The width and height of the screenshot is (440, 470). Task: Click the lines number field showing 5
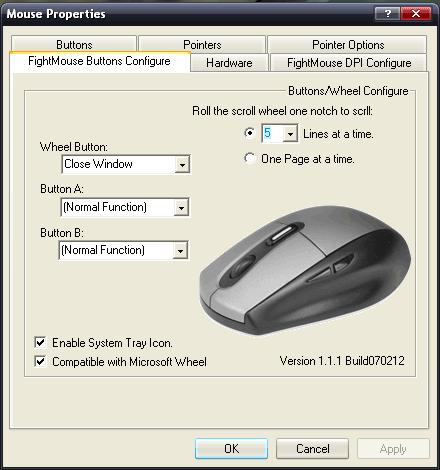(273, 133)
